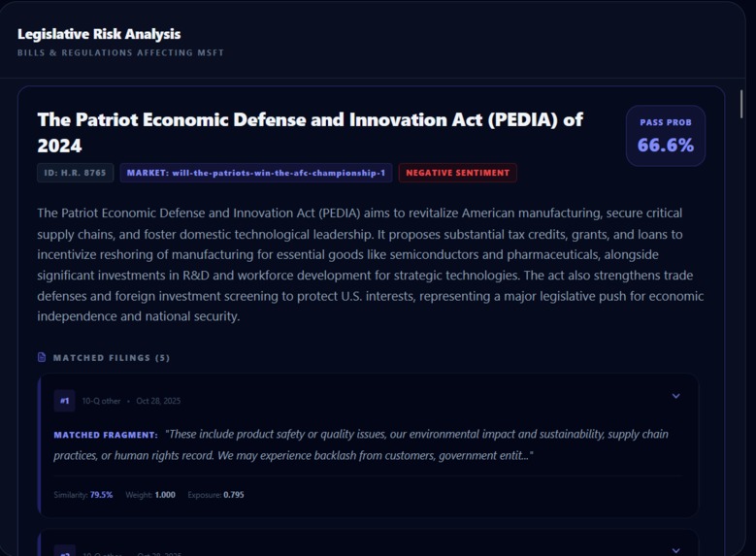Click the Oct 28, 2025 filing date

coord(158,401)
